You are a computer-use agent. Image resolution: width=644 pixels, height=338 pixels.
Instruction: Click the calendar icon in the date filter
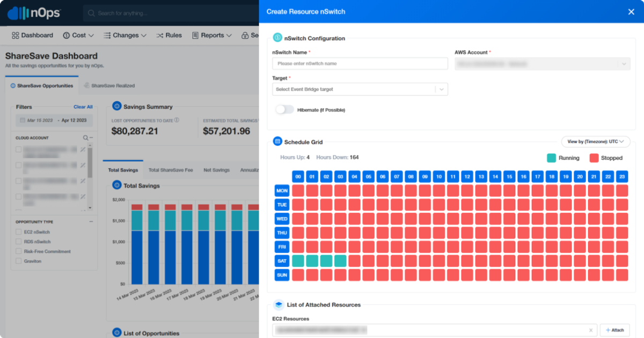[23, 121]
